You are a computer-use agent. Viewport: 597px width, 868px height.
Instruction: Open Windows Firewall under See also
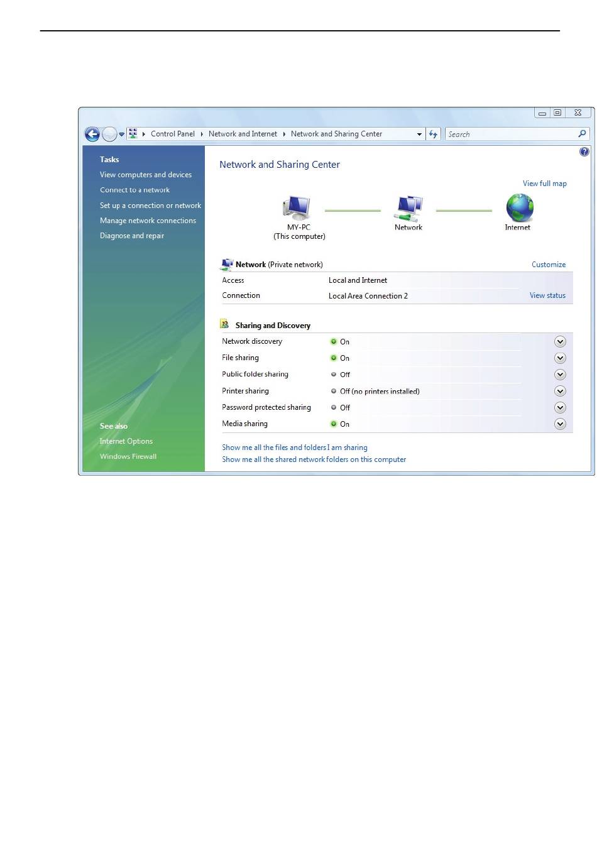[128, 456]
